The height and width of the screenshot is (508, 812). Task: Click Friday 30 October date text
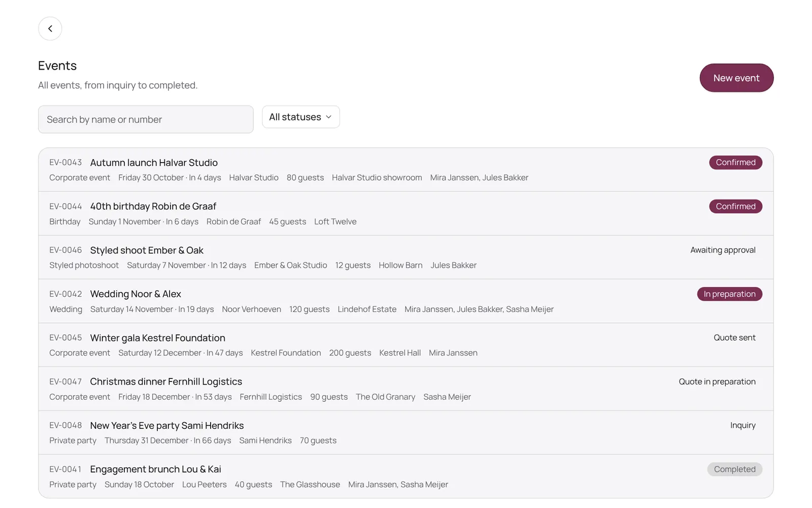(x=151, y=178)
